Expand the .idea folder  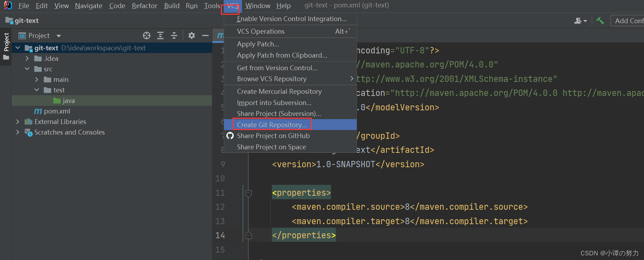coord(27,58)
